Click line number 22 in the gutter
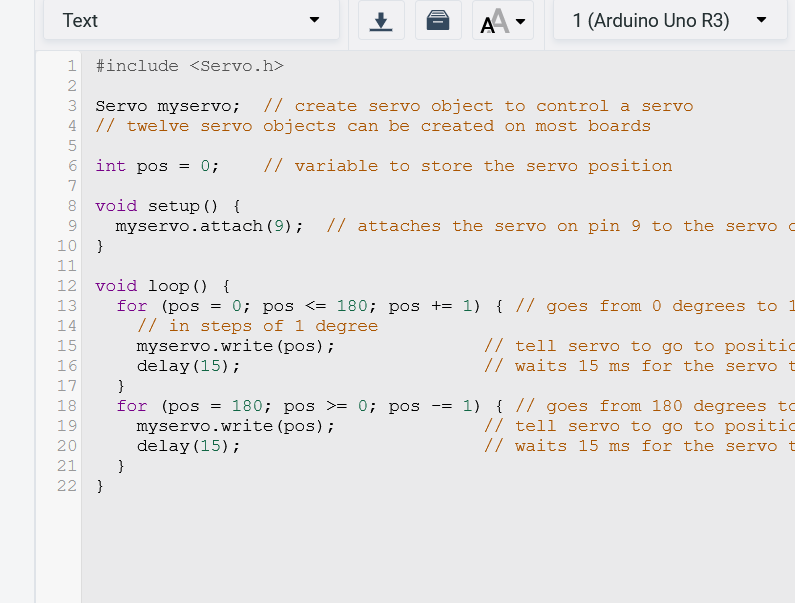Viewport: 795px width, 603px height. [x=67, y=486]
